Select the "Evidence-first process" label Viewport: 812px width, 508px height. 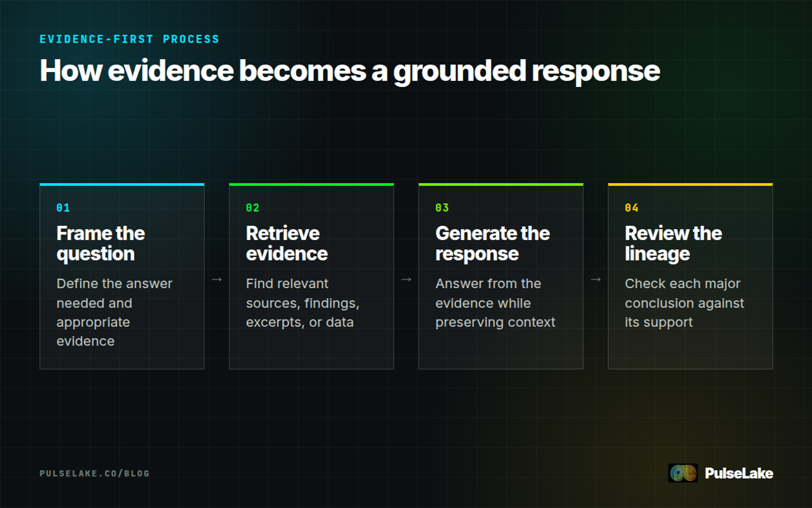129,39
